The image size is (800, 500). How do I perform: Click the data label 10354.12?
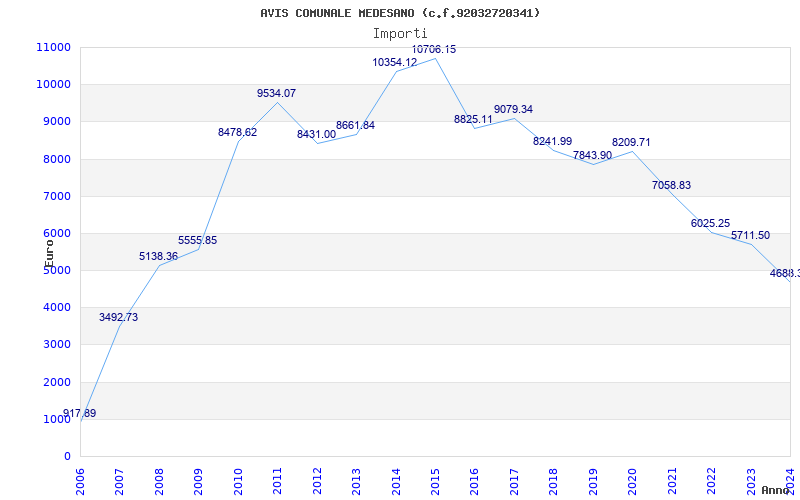(395, 62)
